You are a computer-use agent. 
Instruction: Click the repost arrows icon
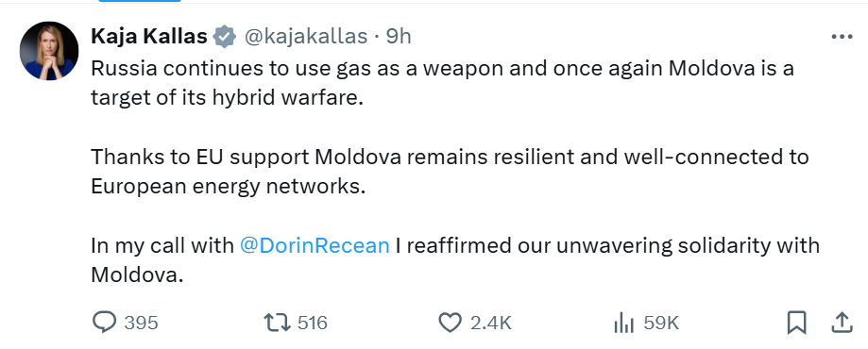tap(278, 322)
